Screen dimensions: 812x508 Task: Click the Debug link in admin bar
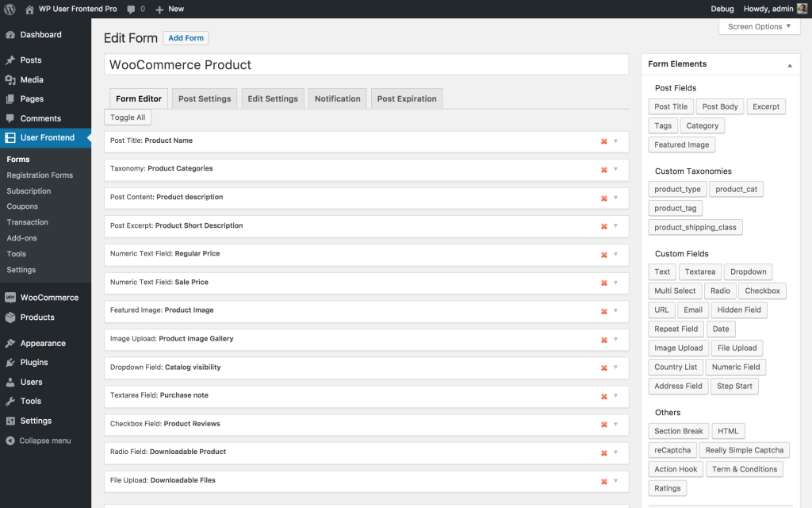pos(722,9)
